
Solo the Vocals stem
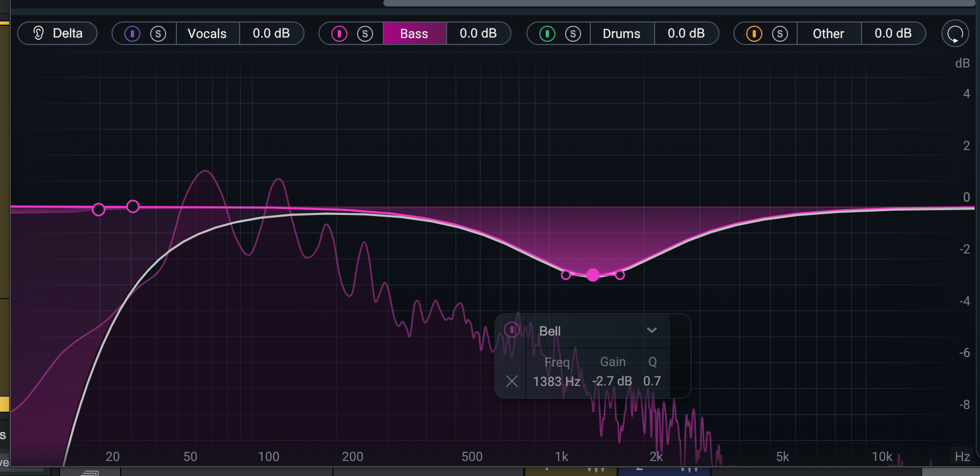158,34
